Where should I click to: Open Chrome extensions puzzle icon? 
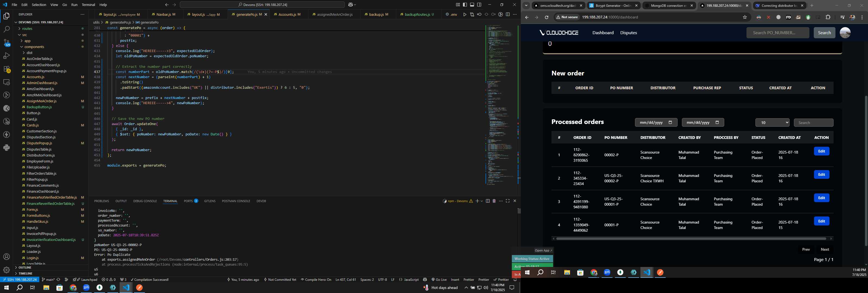(828, 17)
